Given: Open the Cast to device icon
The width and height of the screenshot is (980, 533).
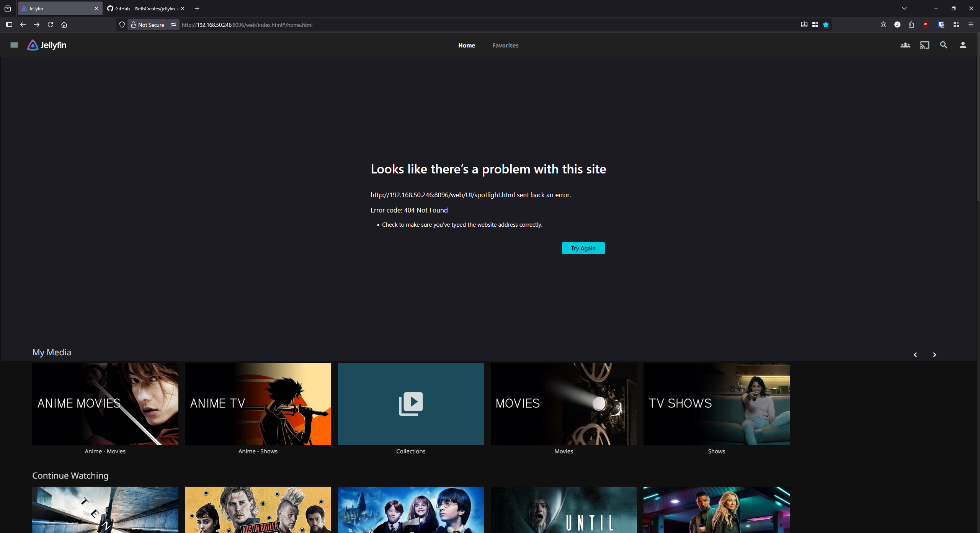Looking at the screenshot, I should [924, 45].
